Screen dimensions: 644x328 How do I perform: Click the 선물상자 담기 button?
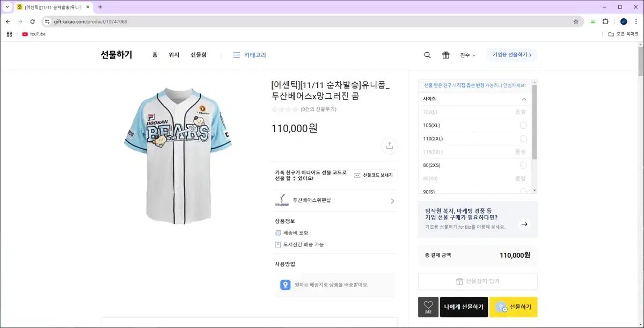[x=478, y=281]
